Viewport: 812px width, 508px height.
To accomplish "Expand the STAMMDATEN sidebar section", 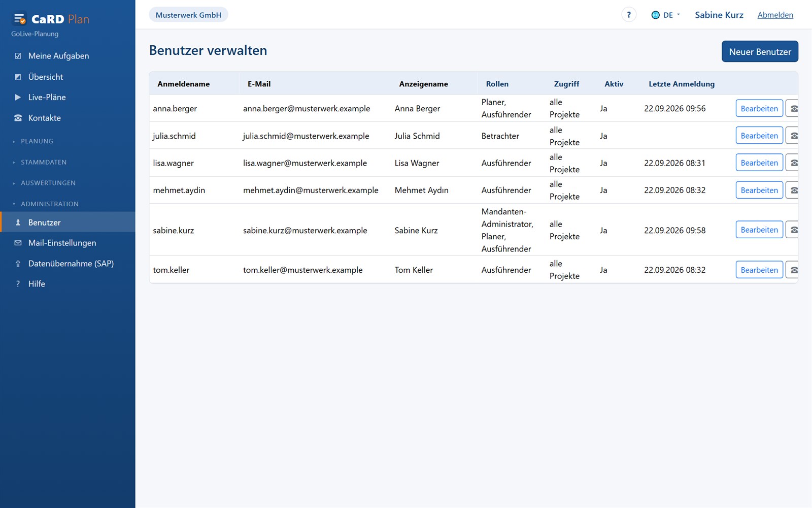I will click(40, 162).
